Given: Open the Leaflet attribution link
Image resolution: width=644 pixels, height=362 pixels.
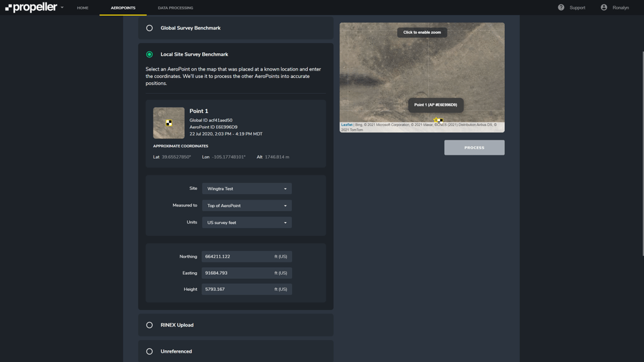Looking at the screenshot, I should pyautogui.click(x=346, y=125).
